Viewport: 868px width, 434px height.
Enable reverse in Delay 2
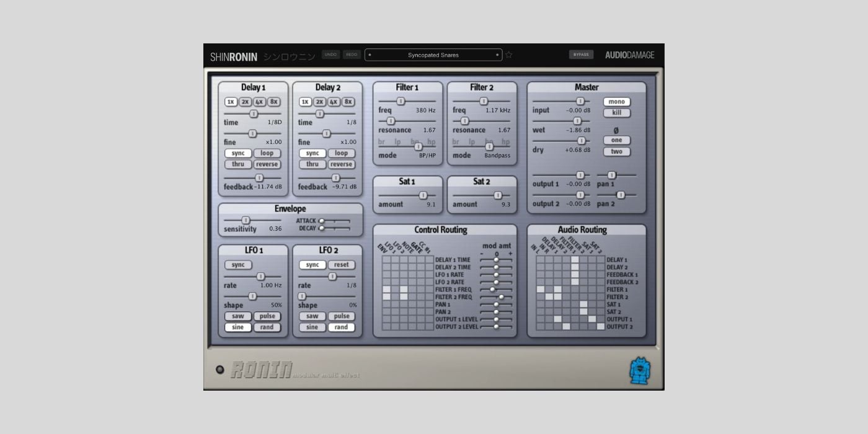tap(342, 164)
